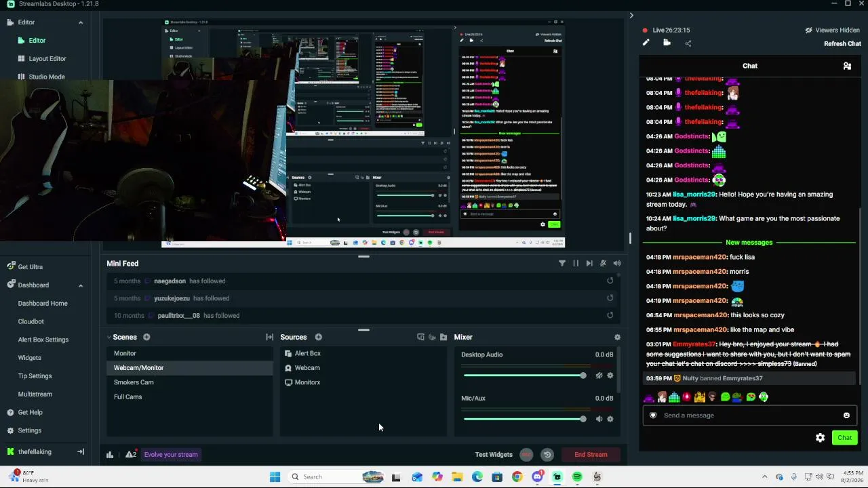Image resolution: width=868 pixels, height=488 pixels.
Task: Add a new source with plus icon
Action: [x=318, y=337]
